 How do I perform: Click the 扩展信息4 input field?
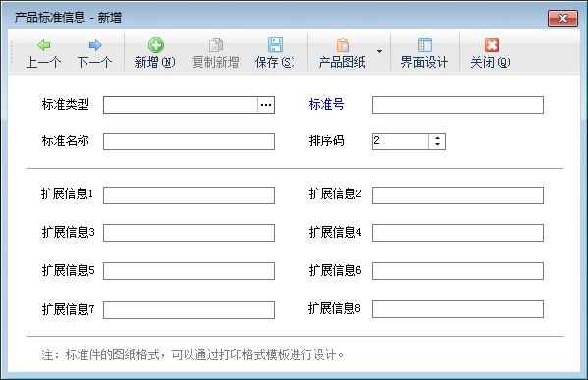coord(457,233)
